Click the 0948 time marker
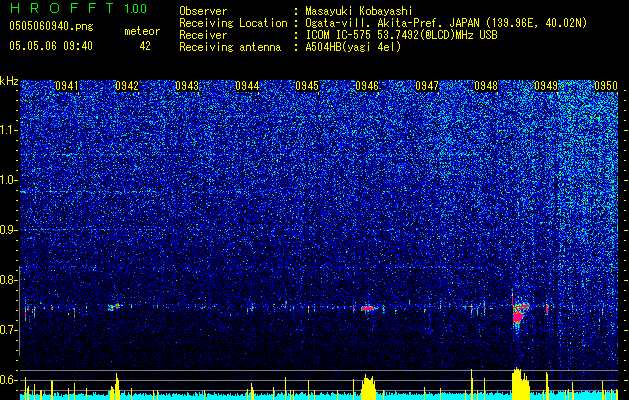Image resolution: width=629 pixels, height=400 pixels. (x=486, y=86)
